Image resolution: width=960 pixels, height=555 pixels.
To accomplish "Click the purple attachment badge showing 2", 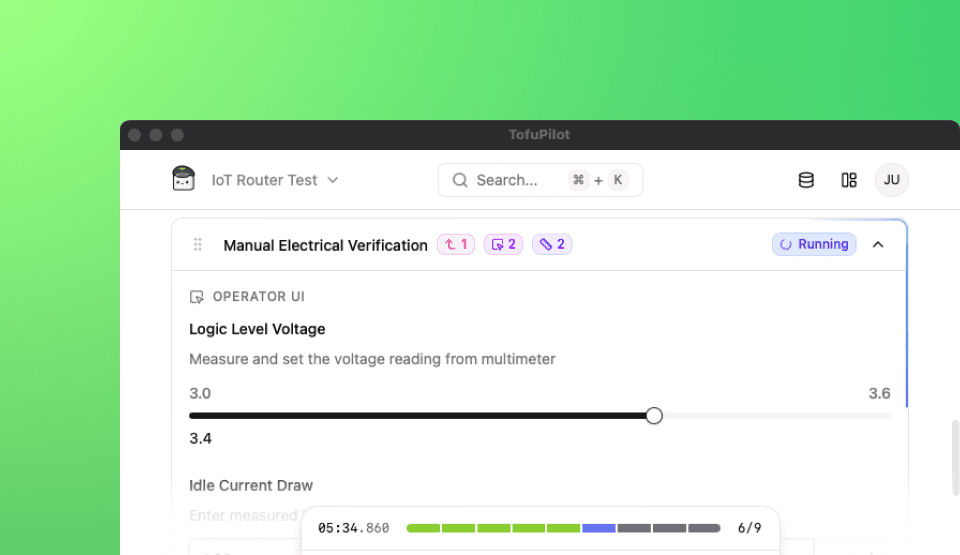I will pyautogui.click(x=552, y=244).
